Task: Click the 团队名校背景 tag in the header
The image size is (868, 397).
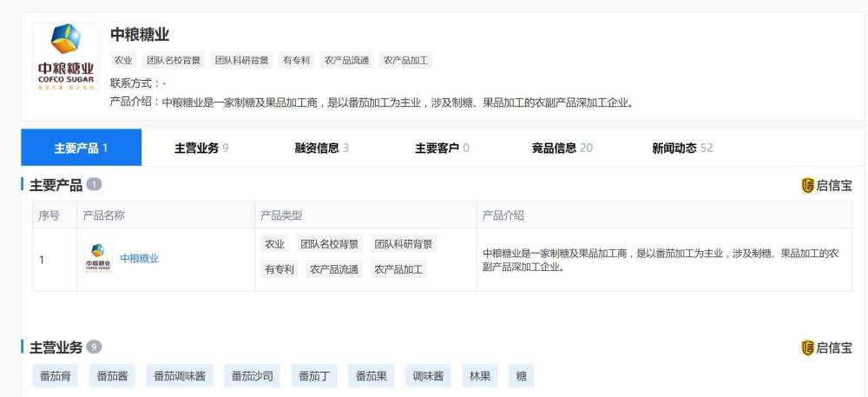Action: (x=174, y=60)
